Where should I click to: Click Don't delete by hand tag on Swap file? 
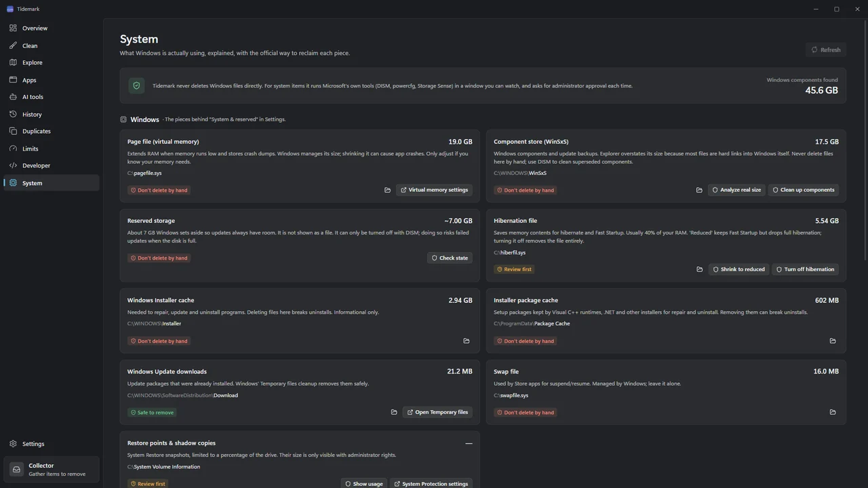click(526, 412)
